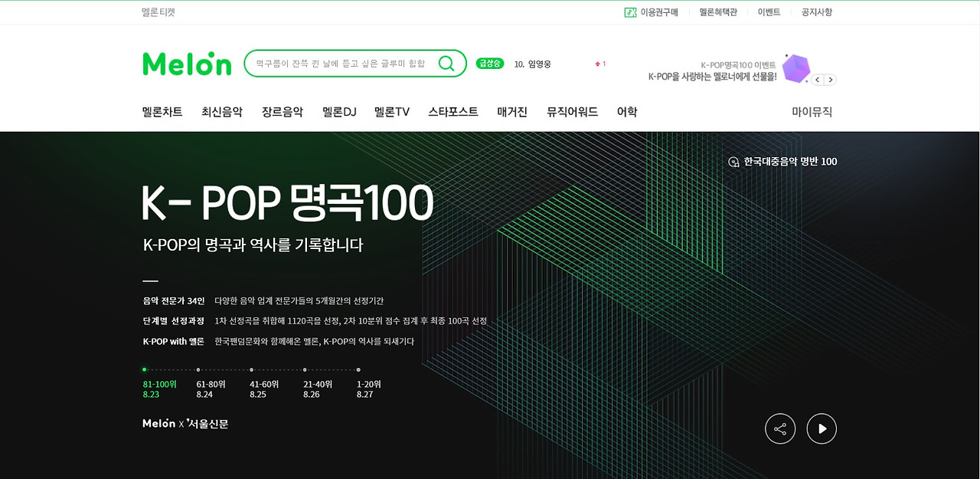Viewport: 980px width, 479px height.
Task: Open 멜론차트 menu
Action: [162, 112]
